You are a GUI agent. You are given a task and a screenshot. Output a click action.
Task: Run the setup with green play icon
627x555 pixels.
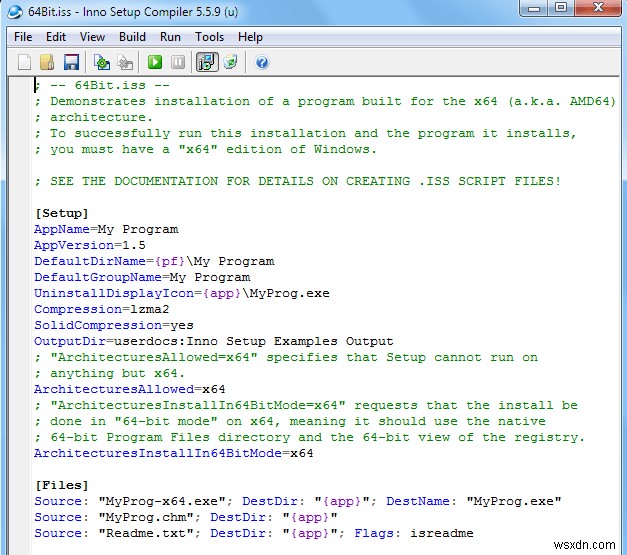click(x=155, y=62)
